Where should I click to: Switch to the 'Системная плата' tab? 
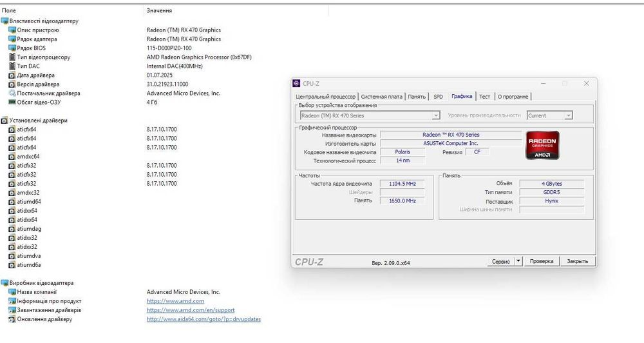pyautogui.click(x=381, y=97)
